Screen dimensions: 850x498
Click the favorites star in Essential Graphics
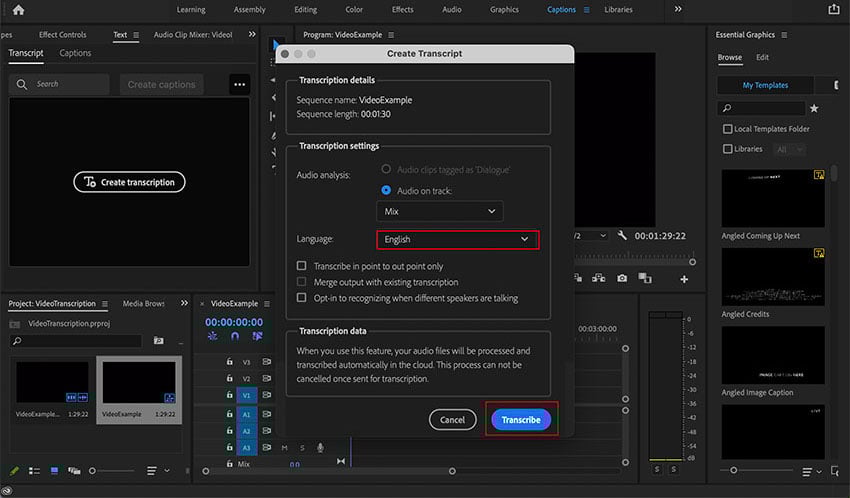coord(814,108)
